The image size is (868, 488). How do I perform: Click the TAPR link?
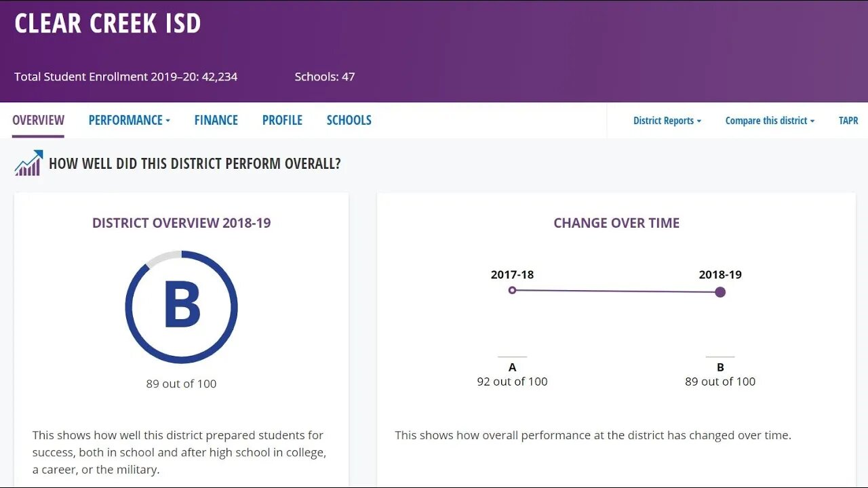point(848,121)
